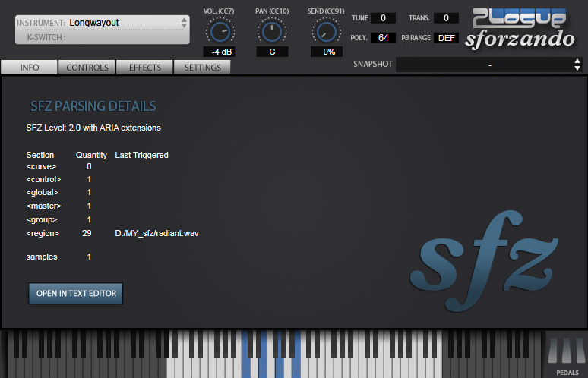Open the Instrument selector showing Longwayout
The width and height of the screenshot is (588, 378).
tap(103, 23)
